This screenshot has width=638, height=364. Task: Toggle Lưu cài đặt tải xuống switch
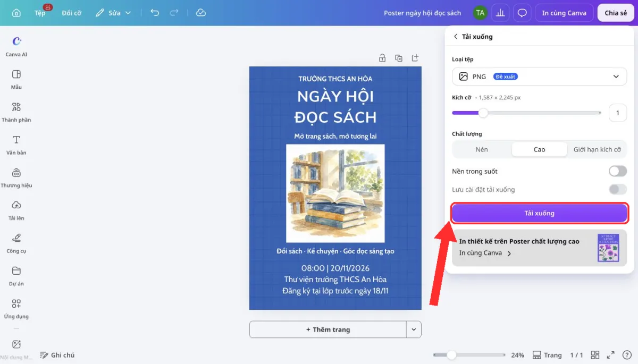click(x=618, y=189)
